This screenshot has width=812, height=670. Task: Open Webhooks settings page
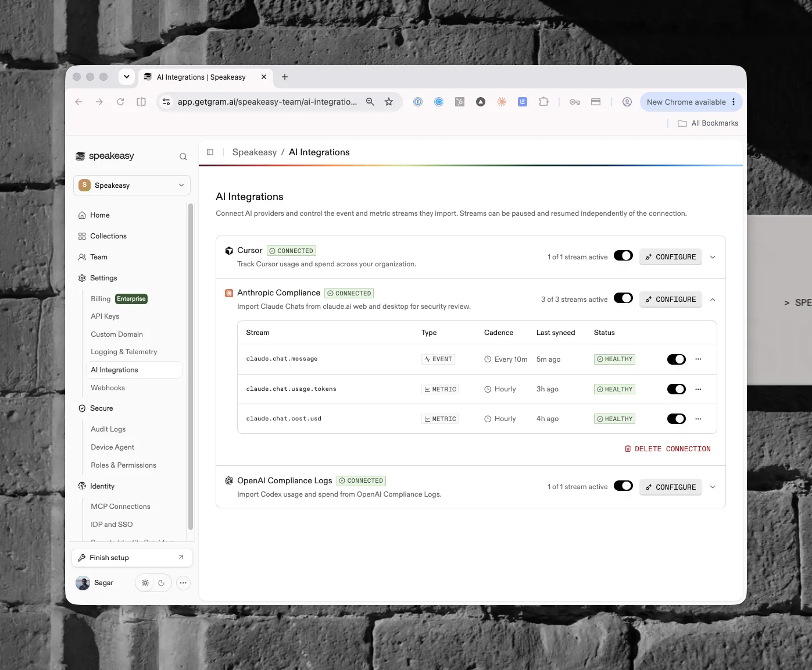108,388
